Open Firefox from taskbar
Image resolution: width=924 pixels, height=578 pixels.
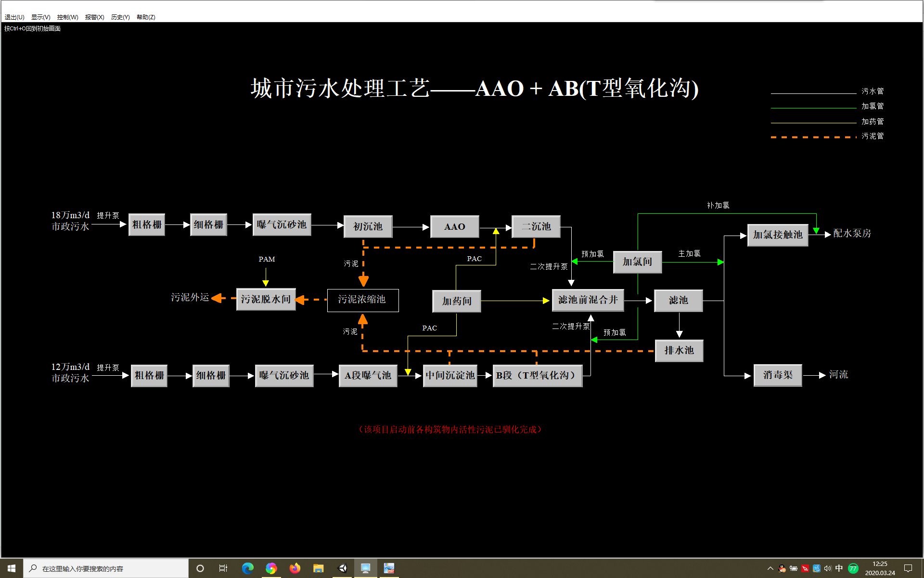pyautogui.click(x=295, y=568)
